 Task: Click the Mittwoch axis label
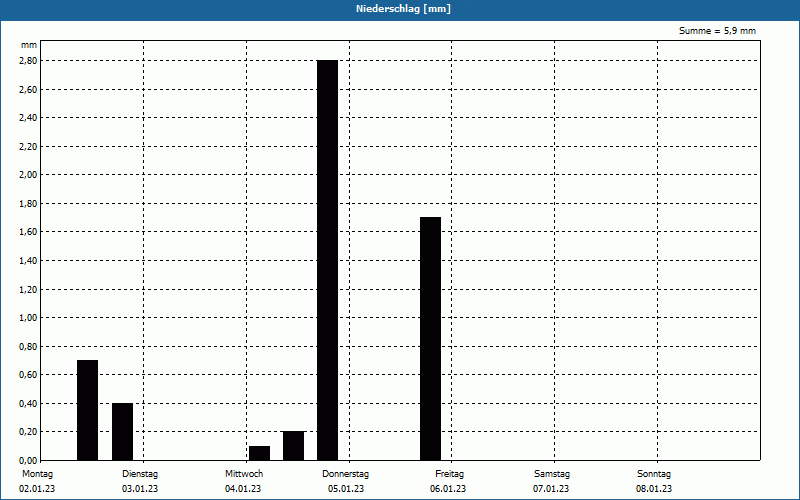(244, 474)
